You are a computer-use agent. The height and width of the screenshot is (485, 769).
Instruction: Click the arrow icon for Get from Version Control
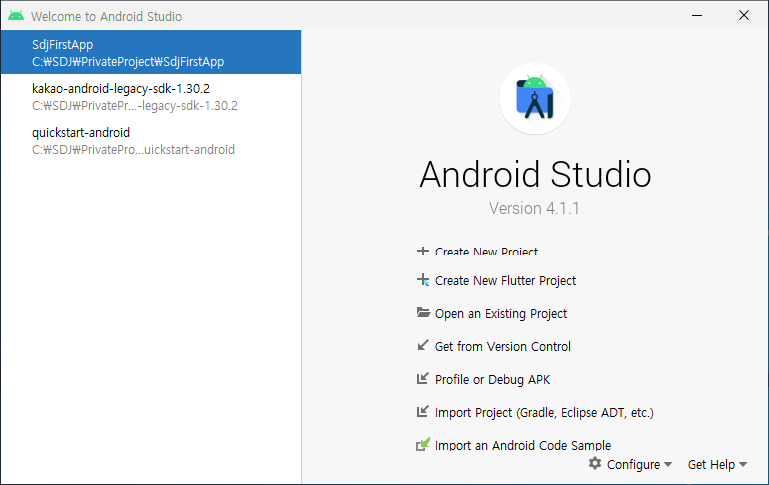click(422, 345)
